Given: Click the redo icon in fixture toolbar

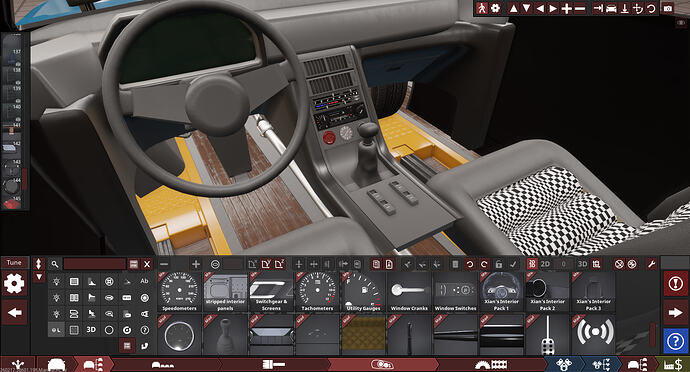Looking at the screenshot, I should (x=484, y=264).
